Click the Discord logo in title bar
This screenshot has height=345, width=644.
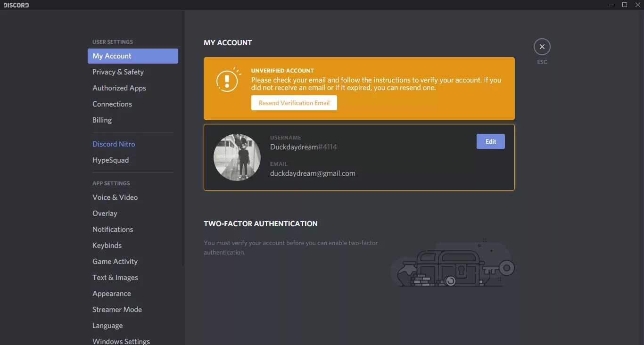(16, 5)
